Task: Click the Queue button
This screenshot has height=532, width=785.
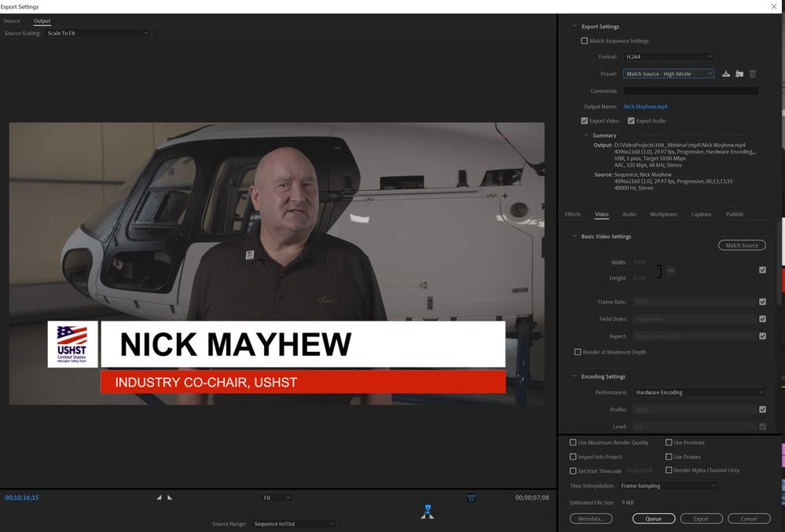Action: (654, 519)
